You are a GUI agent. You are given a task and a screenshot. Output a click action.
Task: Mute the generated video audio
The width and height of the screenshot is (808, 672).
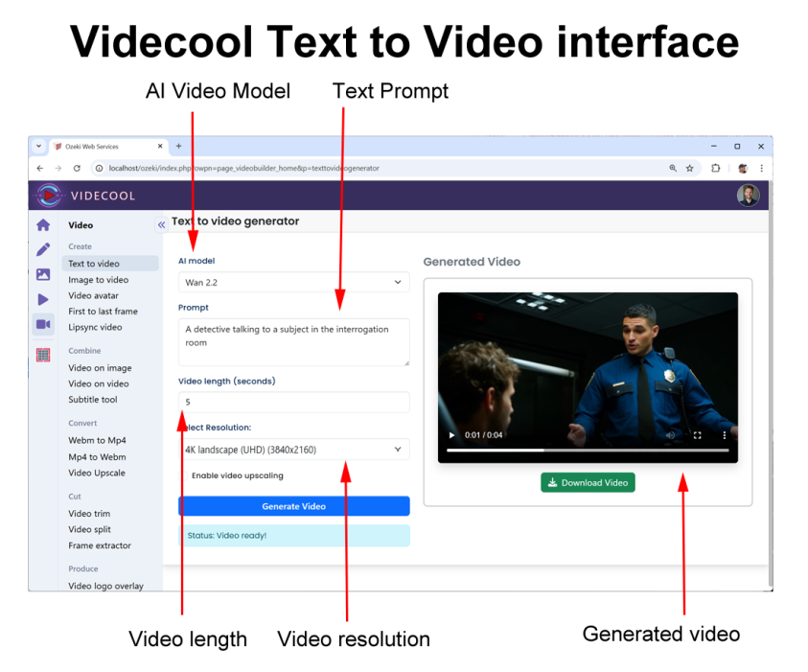pyautogui.click(x=670, y=435)
